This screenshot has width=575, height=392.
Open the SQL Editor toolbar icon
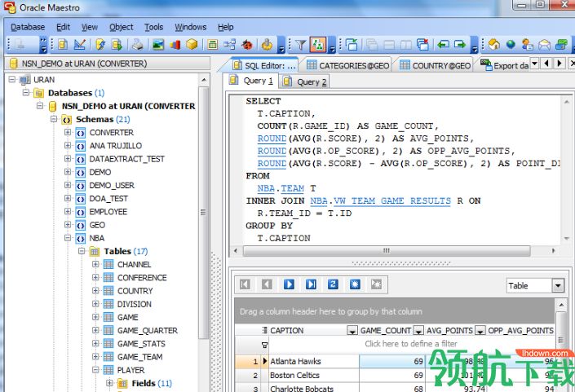point(63,45)
